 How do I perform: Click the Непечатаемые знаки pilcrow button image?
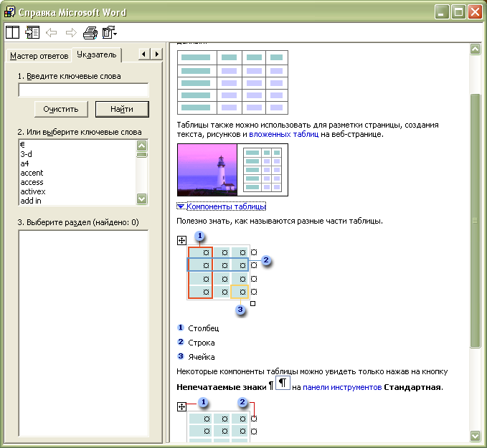pyautogui.click(x=283, y=383)
